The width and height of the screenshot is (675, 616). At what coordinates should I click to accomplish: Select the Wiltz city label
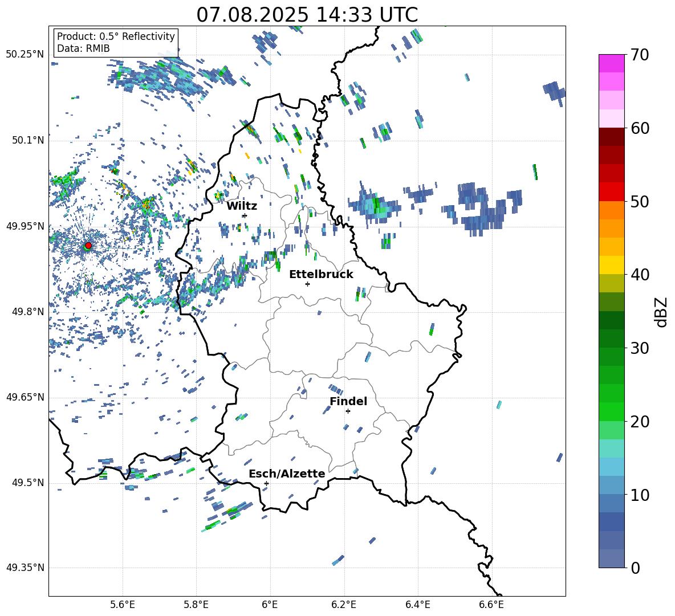pos(242,206)
